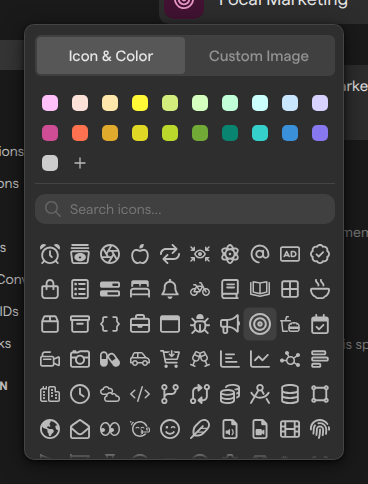This screenshot has height=484, width=368.
Task: Choose the winking smiley icon
Action: 170,429
